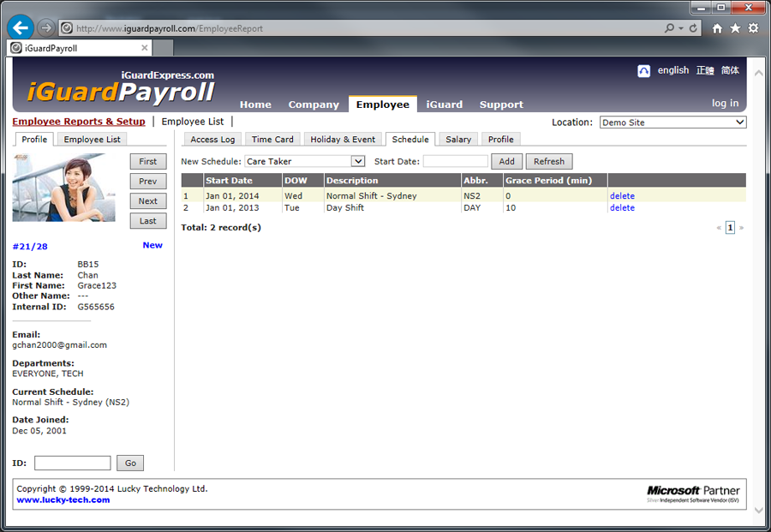Switch language to simplified Chinese 简体
Screen dimensions: 771x532
click(x=730, y=70)
